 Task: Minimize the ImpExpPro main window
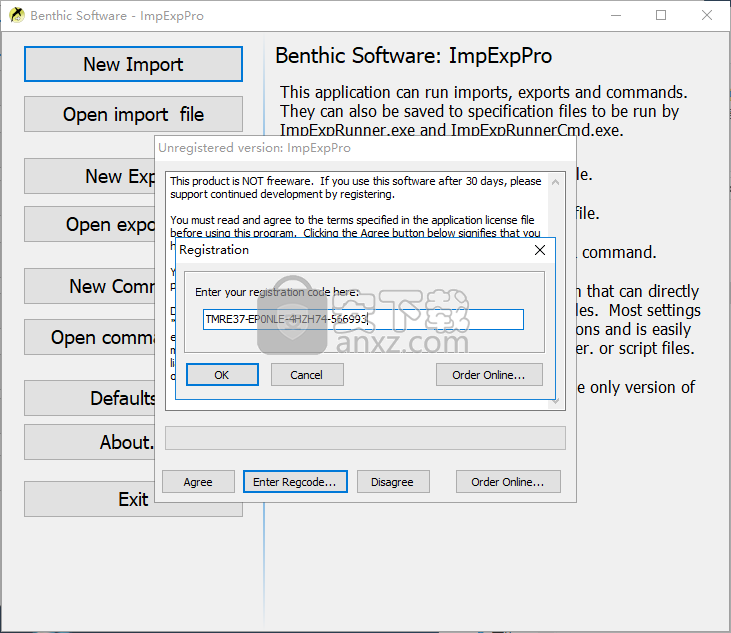coord(616,15)
